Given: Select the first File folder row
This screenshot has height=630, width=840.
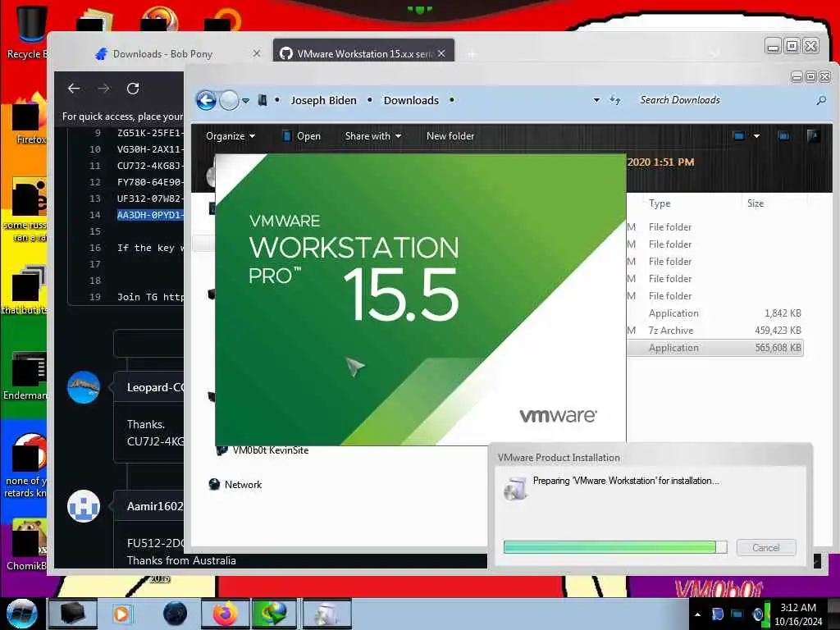Looking at the screenshot, I should (x=715, y=227).
